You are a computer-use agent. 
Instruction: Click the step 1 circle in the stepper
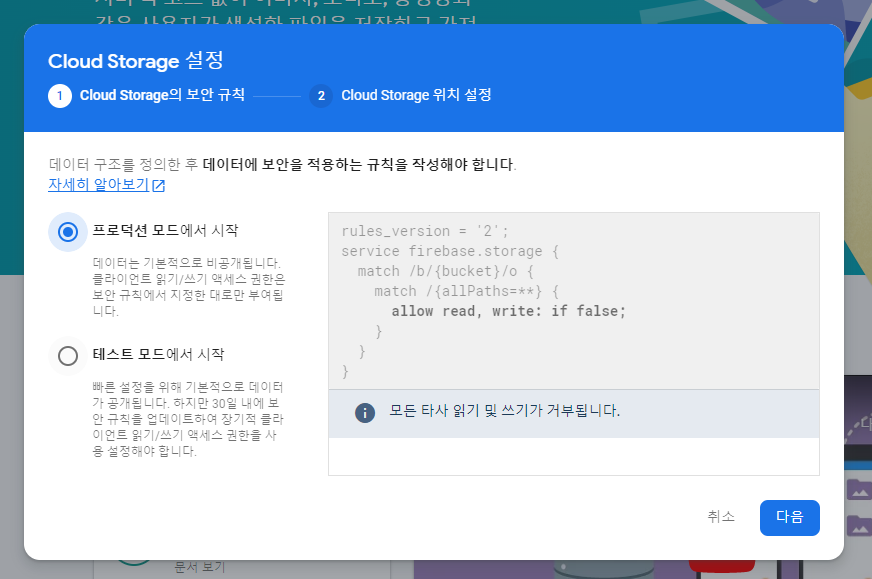[x=60, y=96]
